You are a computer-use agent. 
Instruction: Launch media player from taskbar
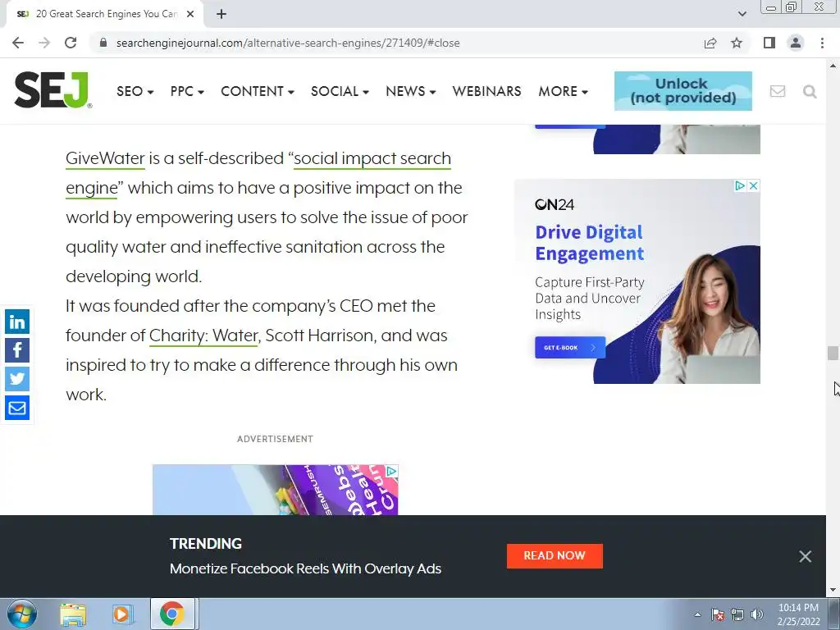click(121, 614)
